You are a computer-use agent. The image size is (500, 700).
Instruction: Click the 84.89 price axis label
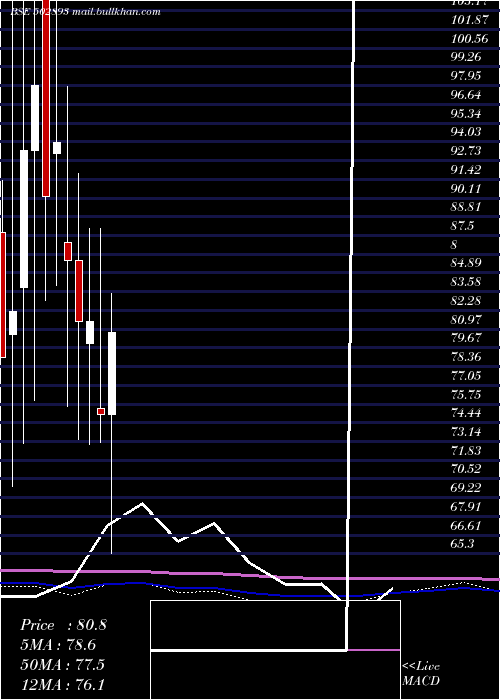click(x=467, y=262)
